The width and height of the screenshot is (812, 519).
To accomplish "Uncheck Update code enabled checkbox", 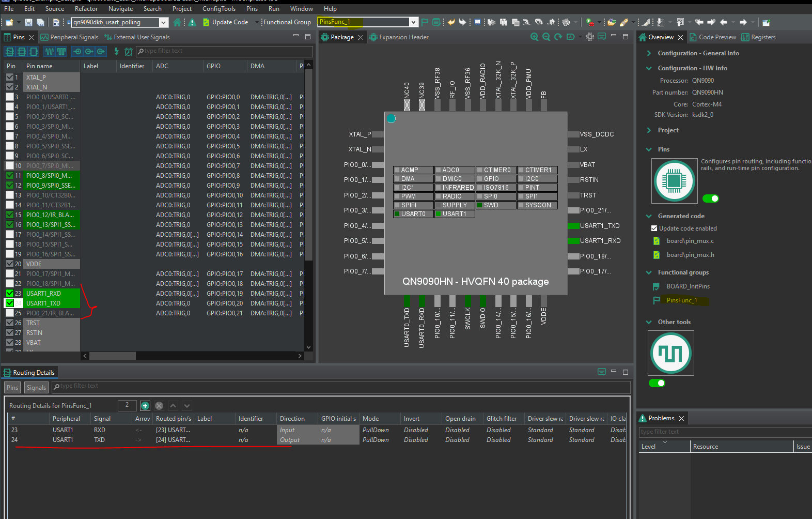I will click(654, 228).
